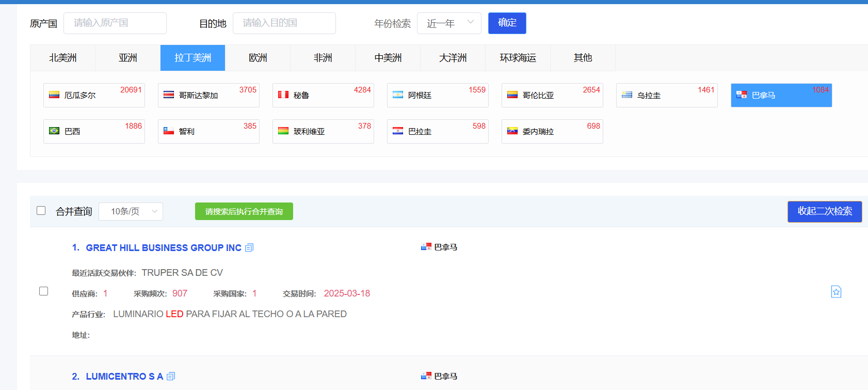Click copy icon next to LUMICENTRO S A

tap(171, 377)
